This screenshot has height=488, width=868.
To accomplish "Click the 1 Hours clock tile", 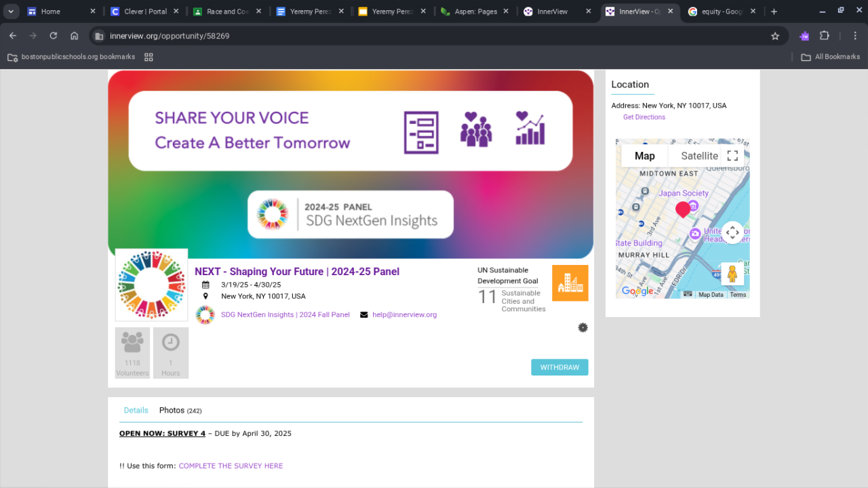I will click(171, 353).
